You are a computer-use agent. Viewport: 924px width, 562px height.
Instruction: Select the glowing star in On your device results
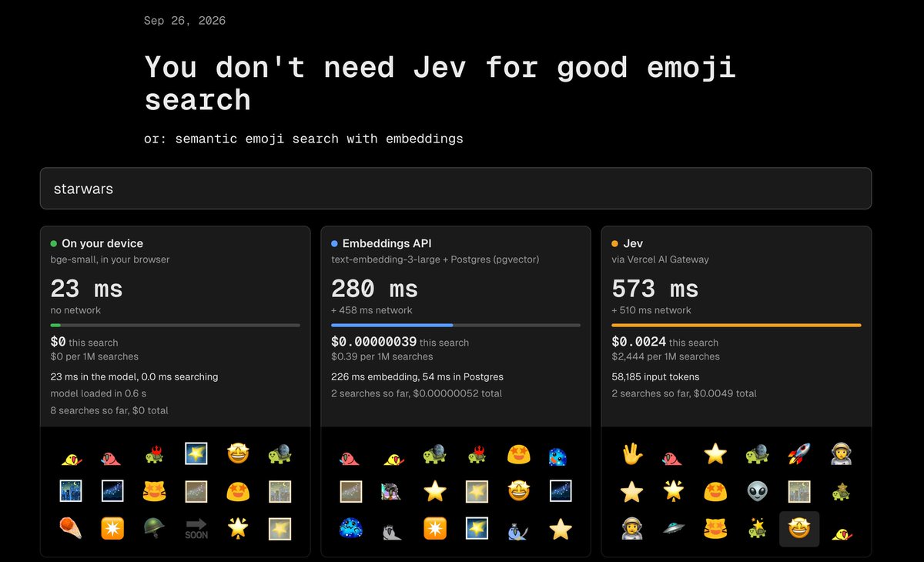(238, 528)
